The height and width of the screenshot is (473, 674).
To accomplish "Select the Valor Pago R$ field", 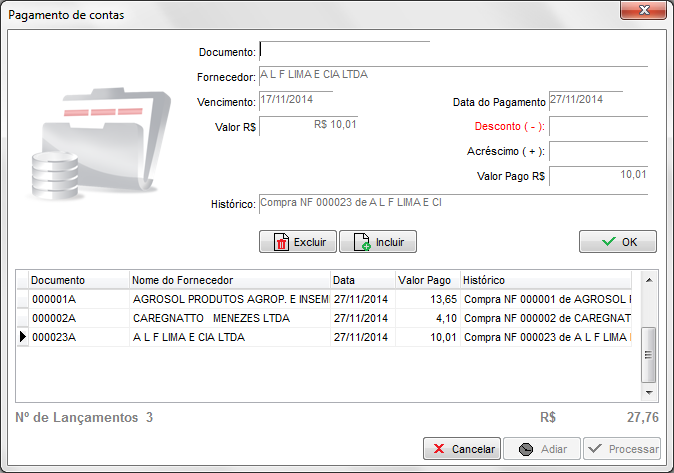I will click(x=598, y=176).
